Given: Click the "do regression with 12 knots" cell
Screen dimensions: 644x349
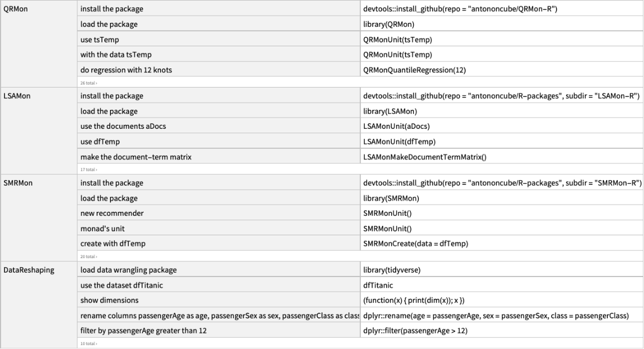Looking at the screenshot, I should pos(126,70).
